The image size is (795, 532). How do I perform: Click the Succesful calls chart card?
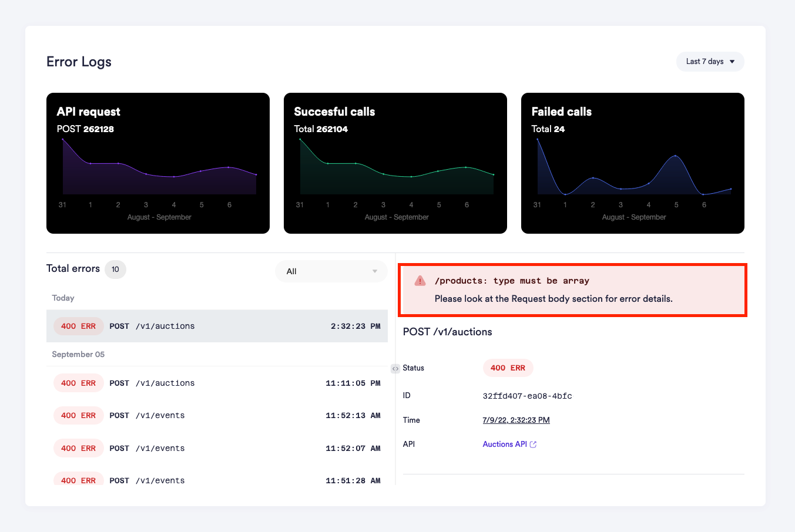pyautogui.click(x=395, y=163)
